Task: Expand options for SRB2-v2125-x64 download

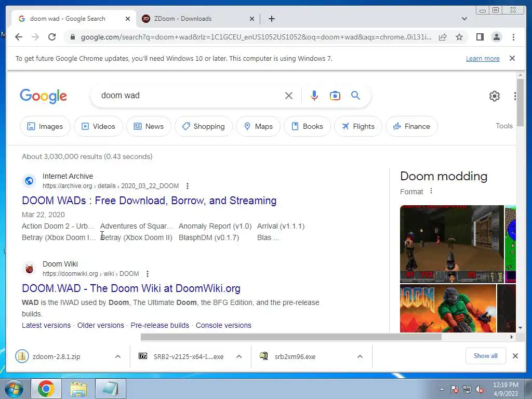Action: [239, 356]
